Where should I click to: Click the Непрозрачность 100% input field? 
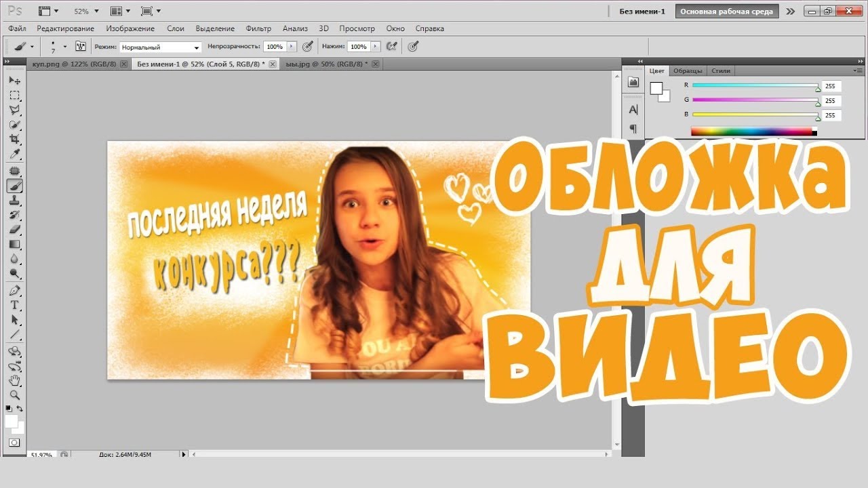pyautogui.click(x=275, y=47)
